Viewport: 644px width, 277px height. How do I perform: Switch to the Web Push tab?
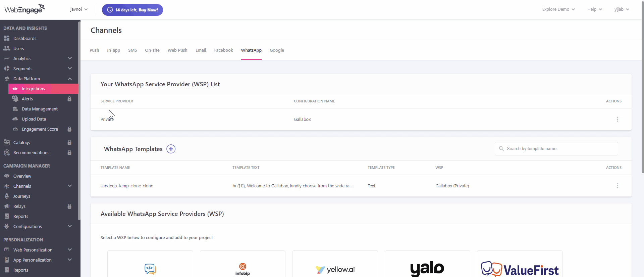coord(177,50)
